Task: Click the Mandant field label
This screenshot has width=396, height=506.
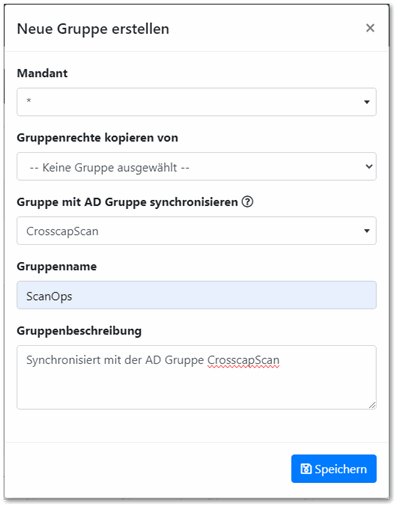Action: point(42,73)
